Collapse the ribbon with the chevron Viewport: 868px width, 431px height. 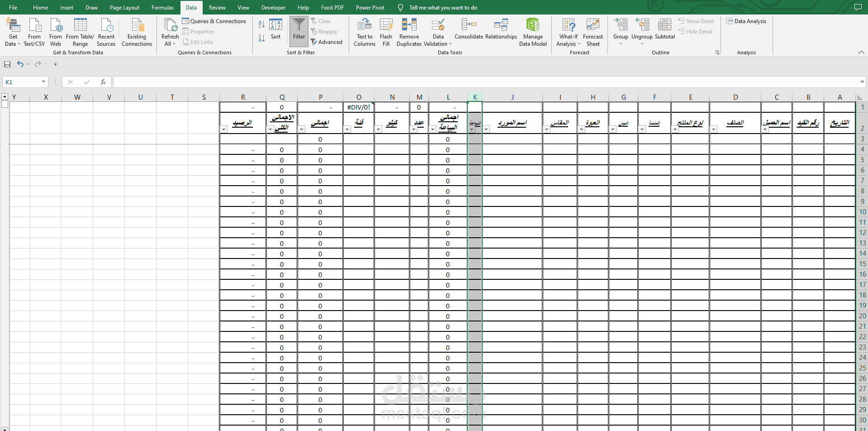[x=861, y=53]
